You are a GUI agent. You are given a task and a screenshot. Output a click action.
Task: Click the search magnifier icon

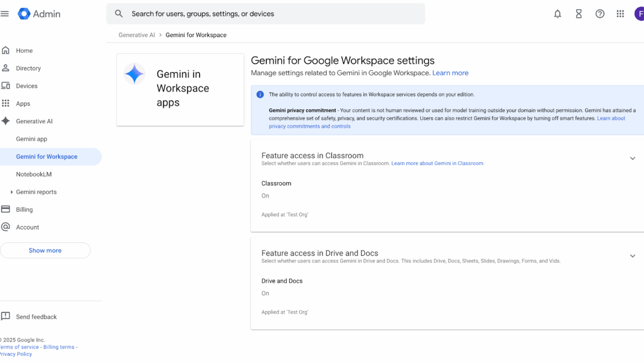click(x=119, y=14)
